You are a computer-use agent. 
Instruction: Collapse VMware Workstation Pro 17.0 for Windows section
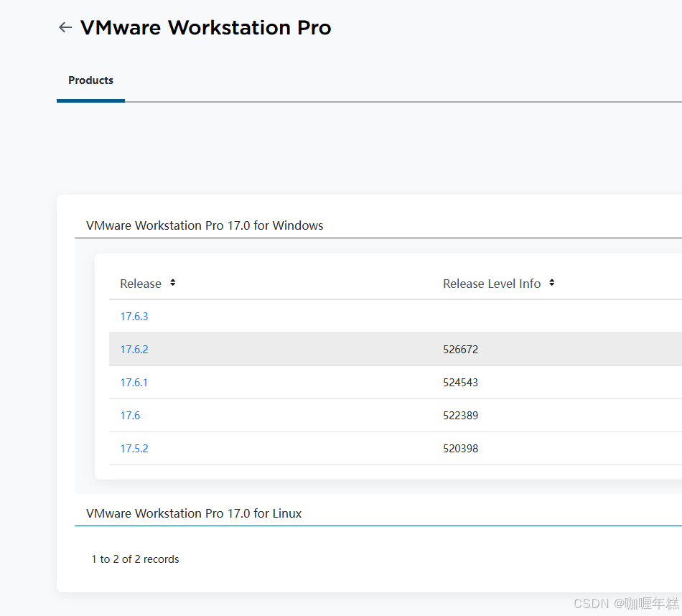point(205,225)
